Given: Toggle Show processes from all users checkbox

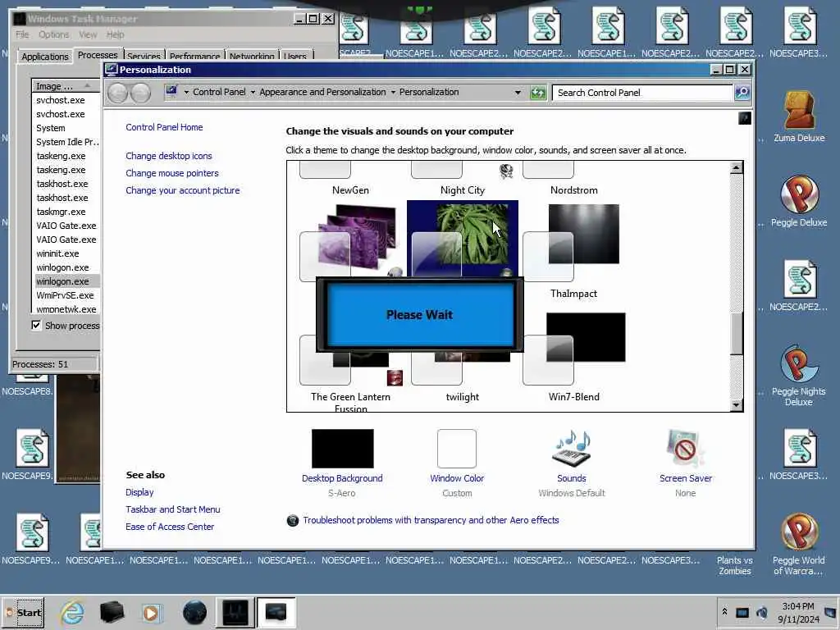Looking at the screenshot, I should coord(36,325).
